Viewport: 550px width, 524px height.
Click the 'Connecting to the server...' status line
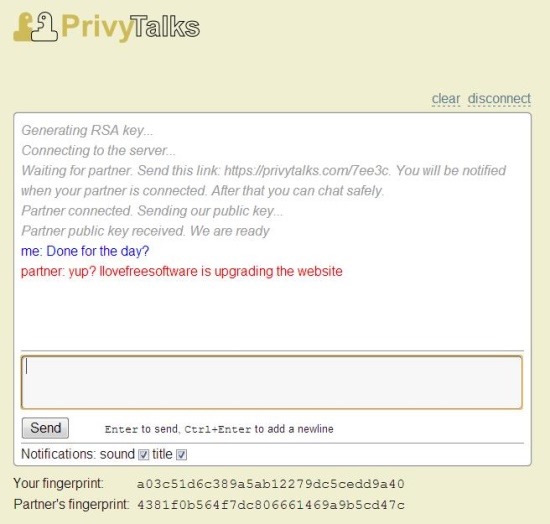pos(99,150)
